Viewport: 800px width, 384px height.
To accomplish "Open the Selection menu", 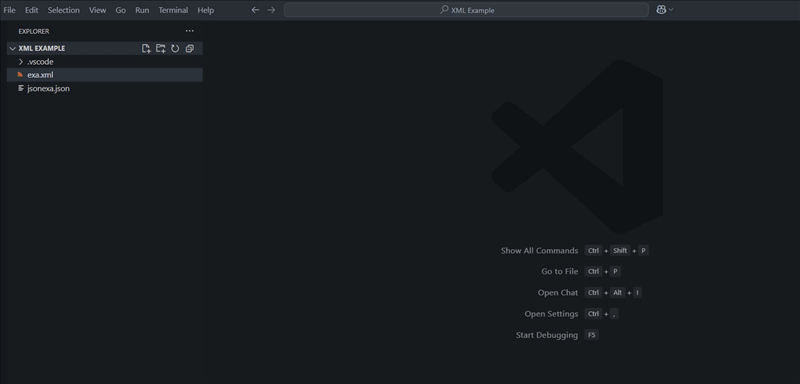I will click(64, 10).
